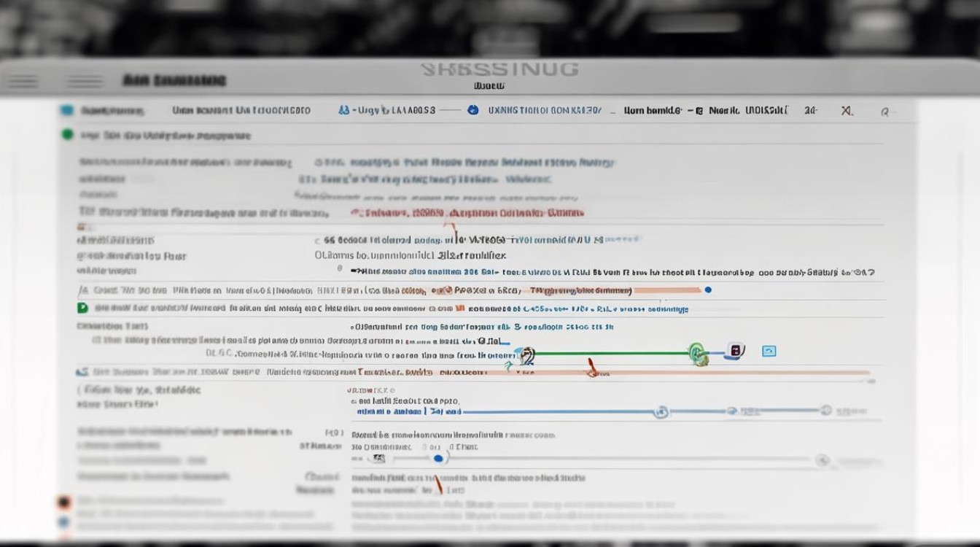
Task: Click the green circle handle on green line
Action: pyautogui.click(x=697, y=353)
